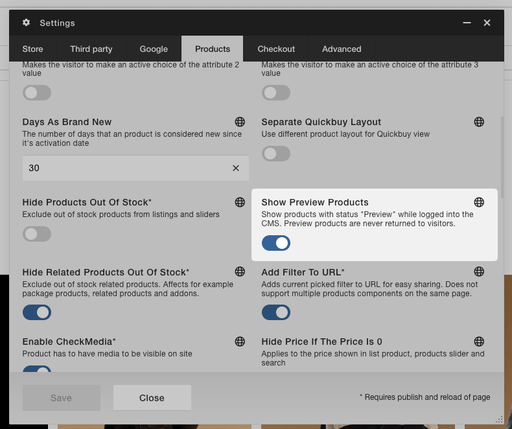The image size is (512, 429).
Task: Click the Save button
Action: click(x=61, y=398)
